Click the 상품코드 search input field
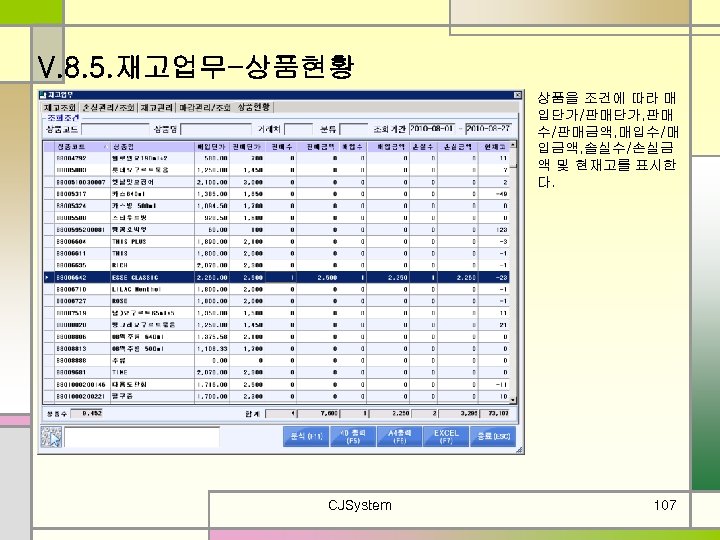Image resolution: width=720 pixels, height=540 pixels. tap(115, 129)
